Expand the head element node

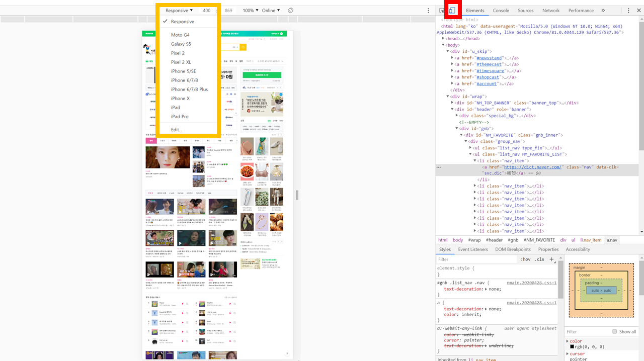pos(443,39)
